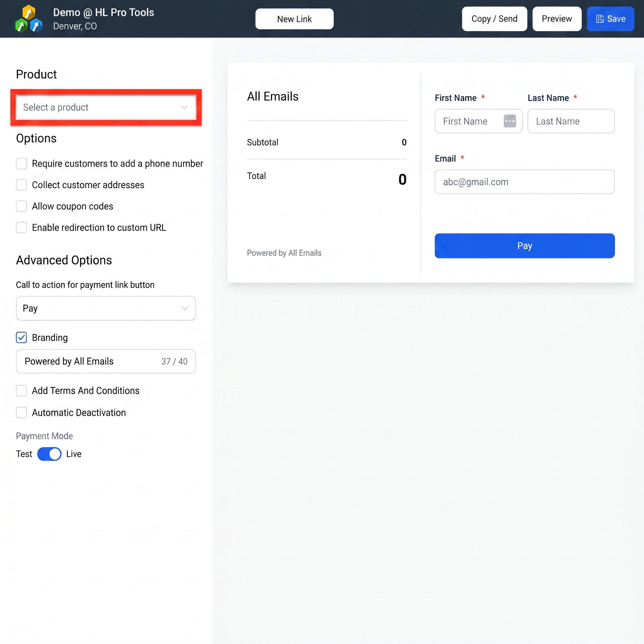Image resolution: width=644 pixels, height=644 pixels.
Task: Click the 37 / 40 character counter
Action: click(x=174, y=361)
